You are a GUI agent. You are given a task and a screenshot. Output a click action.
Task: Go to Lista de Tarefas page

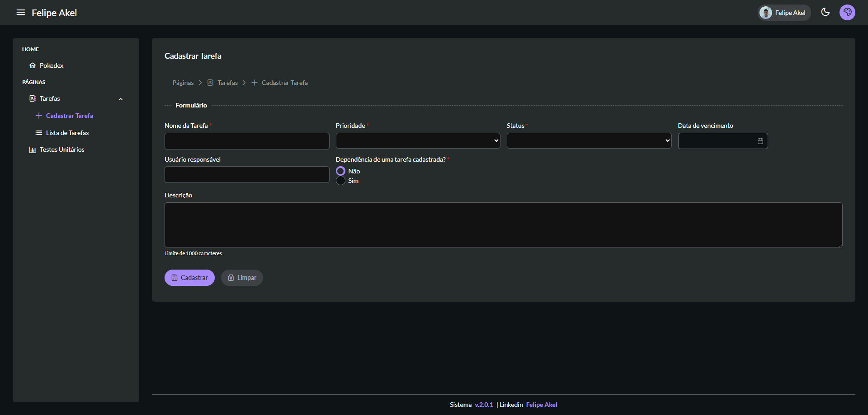tap(67, 133)
